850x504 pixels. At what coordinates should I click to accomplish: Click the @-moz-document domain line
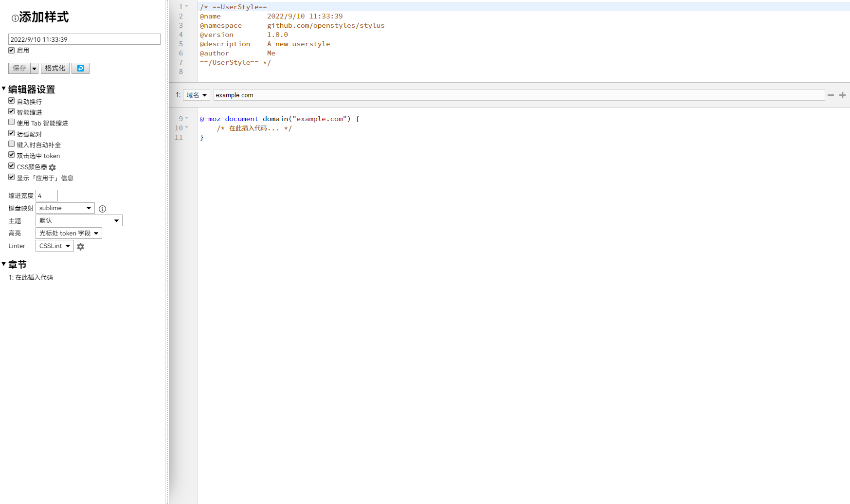[280, 119]
